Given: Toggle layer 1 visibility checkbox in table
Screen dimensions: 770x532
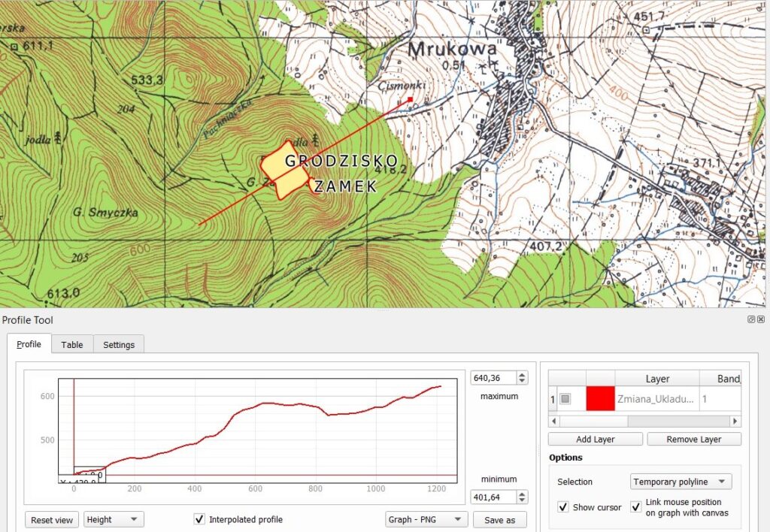Looking at the screenshot, I should click(x=565, y=399).
